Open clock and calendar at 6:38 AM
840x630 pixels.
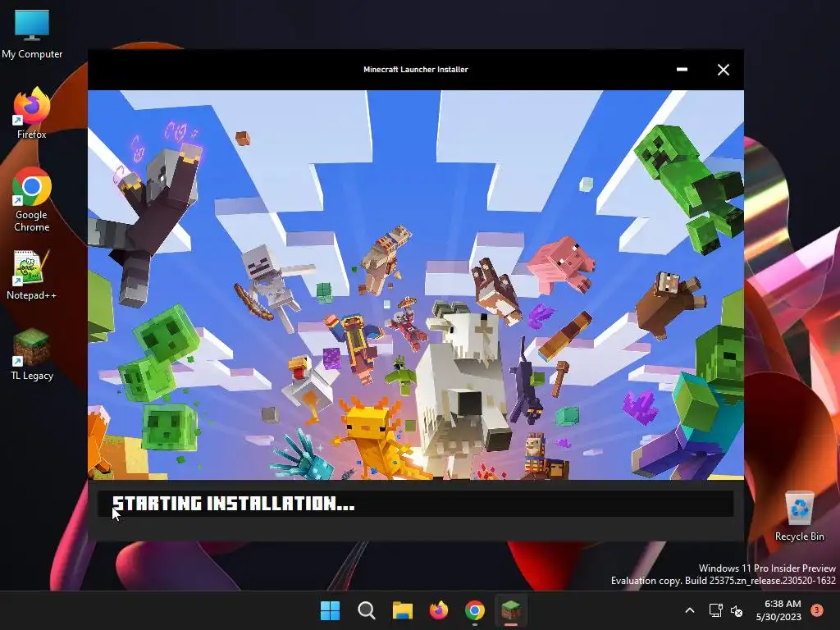pyautogui.click(x=778, y=610)
